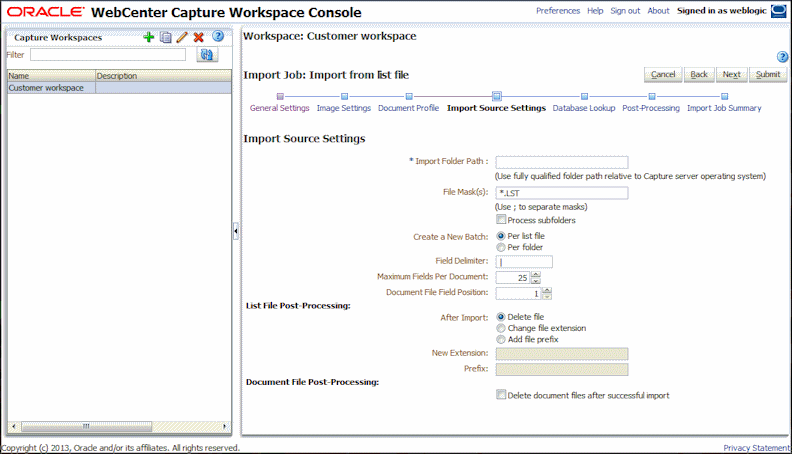Click the Import Folder Path field
The image size is (792, 454).
(562, 162)
